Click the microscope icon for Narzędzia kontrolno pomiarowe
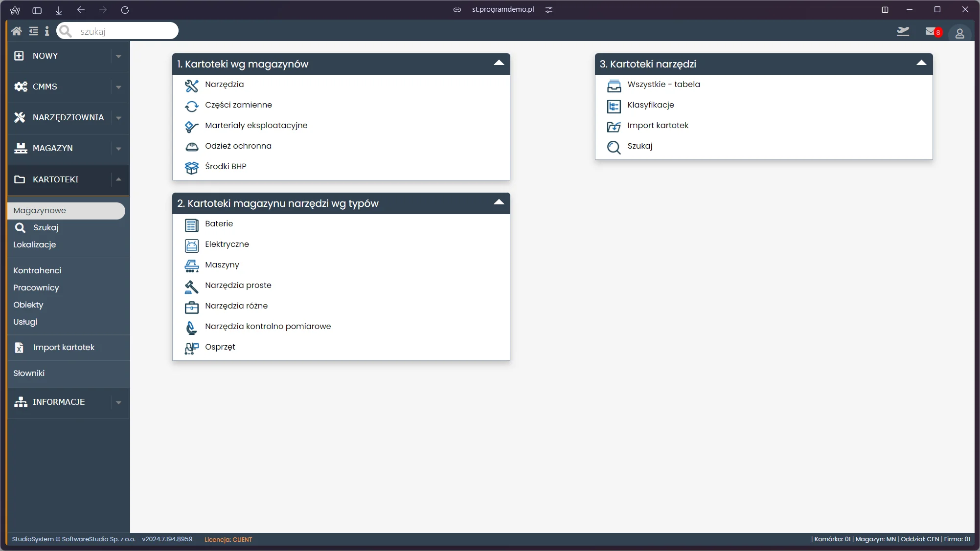The image size is (980, 551). coord(191,328)
